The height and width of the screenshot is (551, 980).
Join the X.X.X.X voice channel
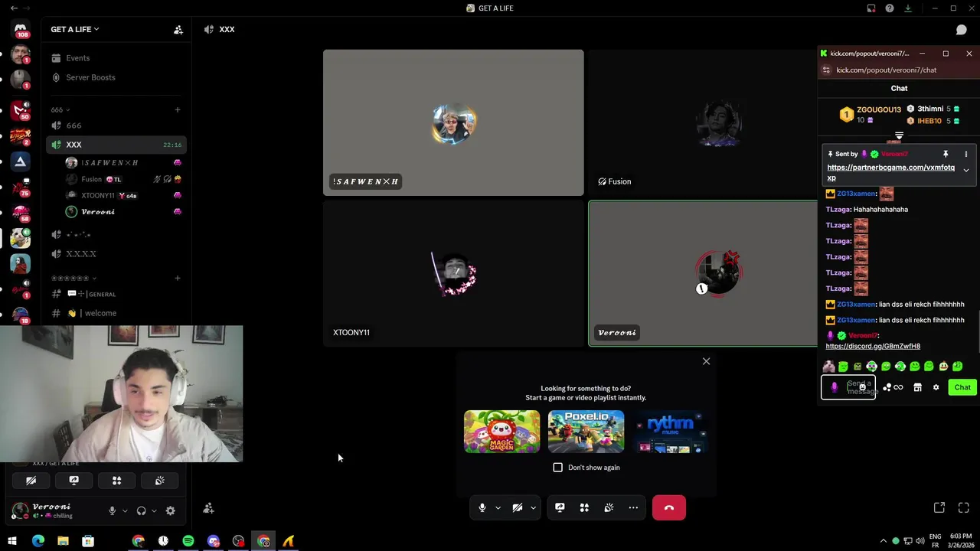click(116, 254)
